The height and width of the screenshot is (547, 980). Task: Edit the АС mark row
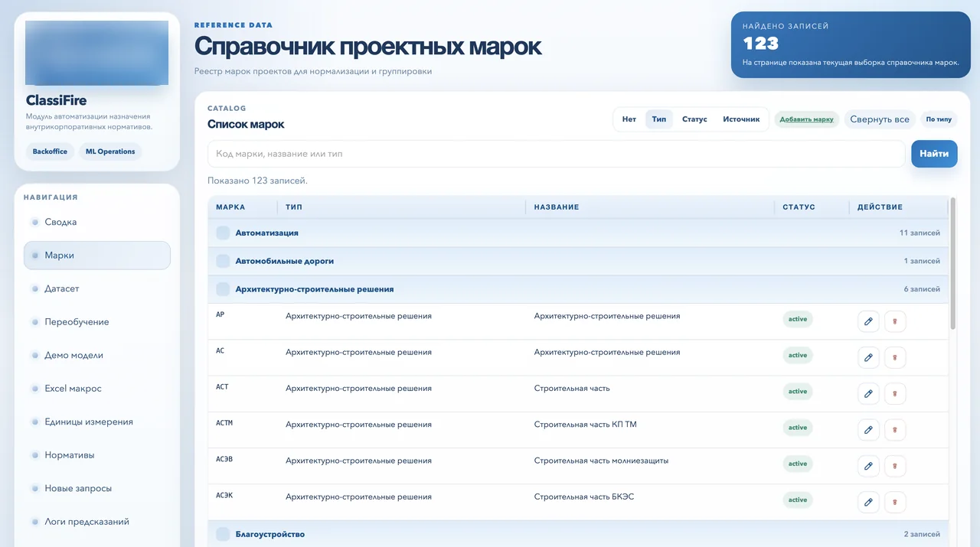click(x=868, y=357)
